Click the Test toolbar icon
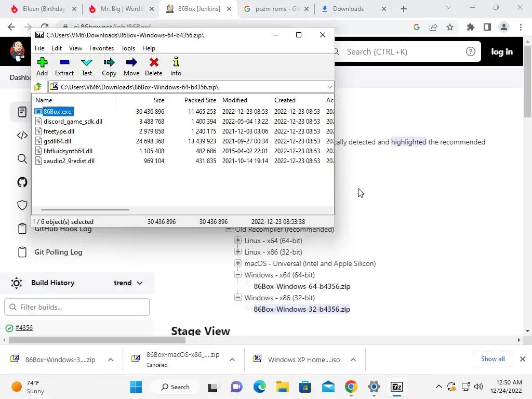This screenshot has width=532, height=399. pos(87,66)
